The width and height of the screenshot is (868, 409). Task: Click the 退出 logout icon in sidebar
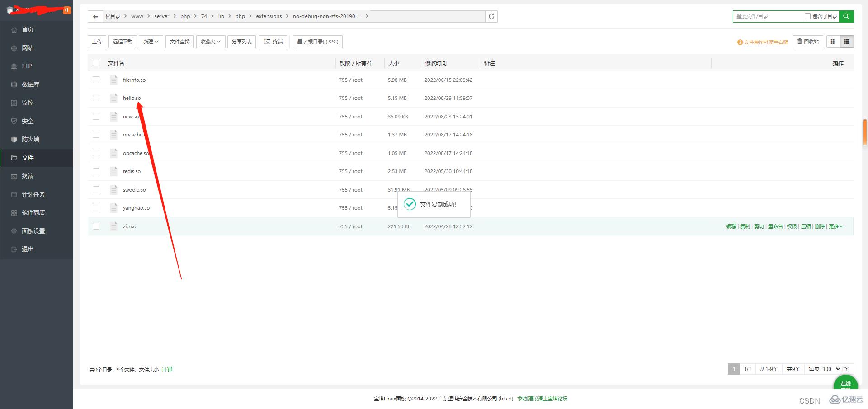[x=14, y=249]
